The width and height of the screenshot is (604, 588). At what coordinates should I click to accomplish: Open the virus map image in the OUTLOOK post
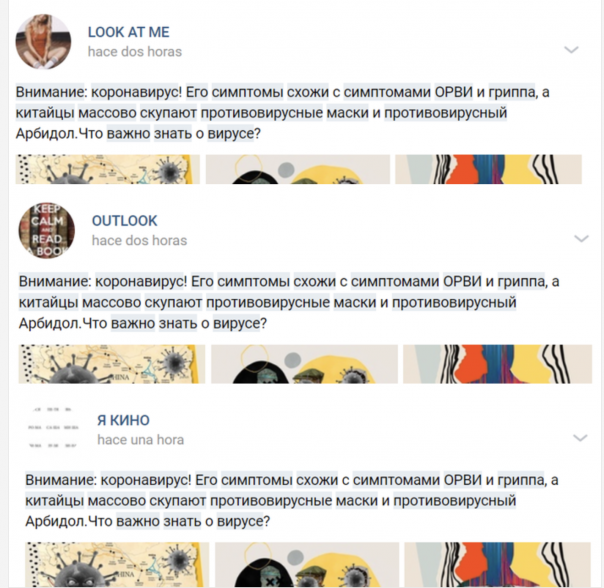pyautogui.click(x=112, y=364)
